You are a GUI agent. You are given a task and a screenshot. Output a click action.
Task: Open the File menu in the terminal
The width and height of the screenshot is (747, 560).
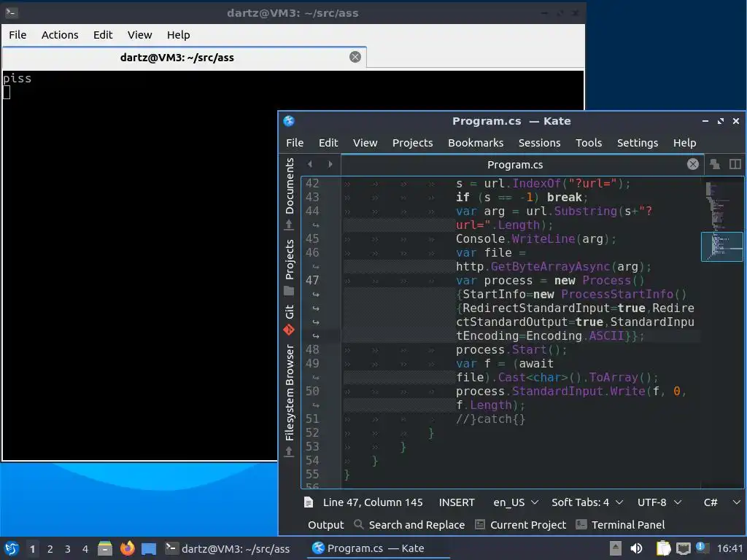click(x=18, y=35)
